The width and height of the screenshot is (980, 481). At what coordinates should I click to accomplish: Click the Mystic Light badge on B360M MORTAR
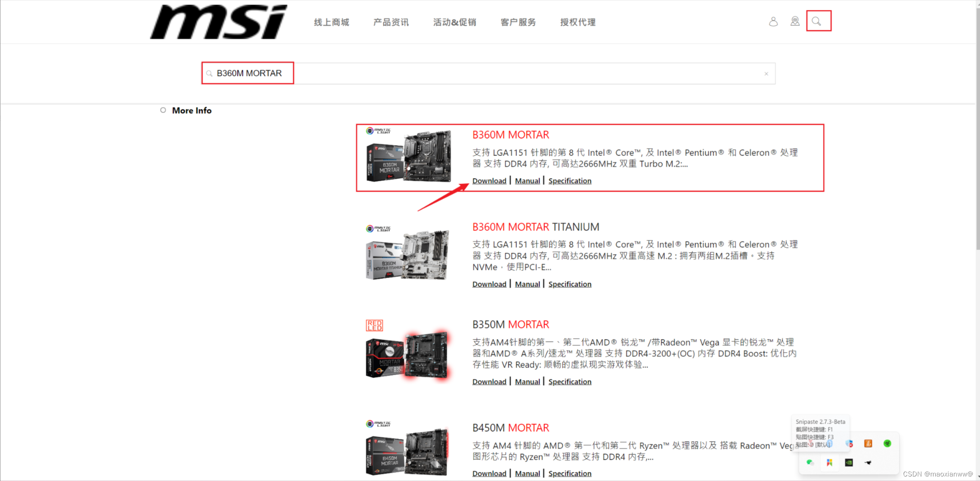point(379,131)
